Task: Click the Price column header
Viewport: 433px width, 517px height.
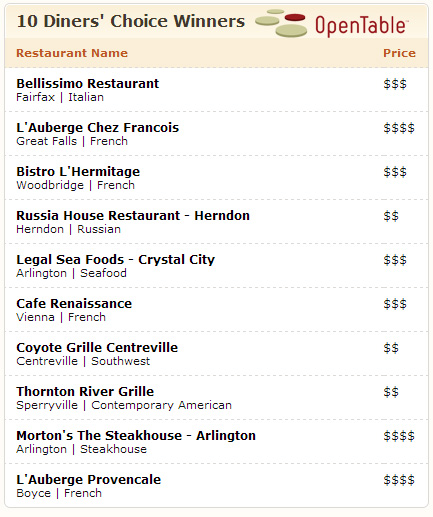Action: coord(399,53)
